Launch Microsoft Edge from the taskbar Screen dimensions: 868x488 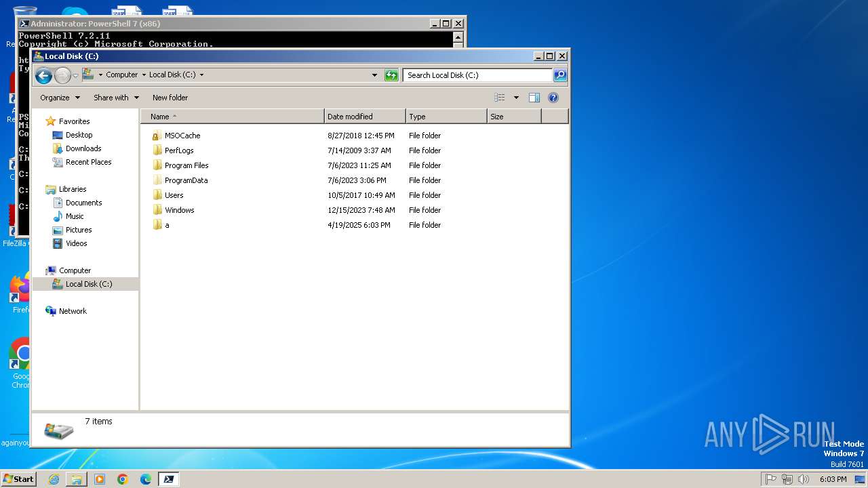click(x=146, y=479)
